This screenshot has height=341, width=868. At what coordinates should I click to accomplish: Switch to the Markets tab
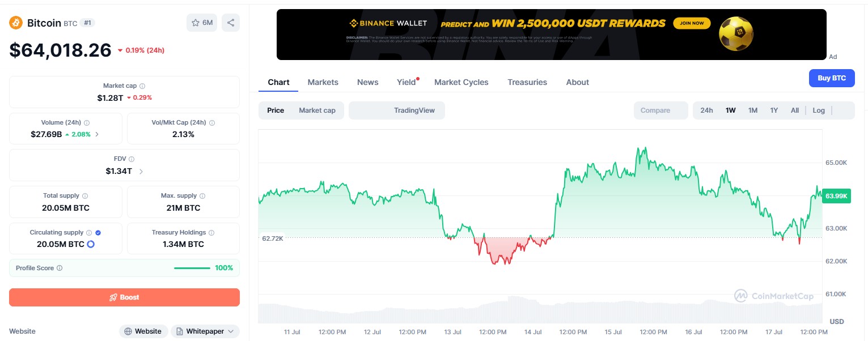pos(323,82)
